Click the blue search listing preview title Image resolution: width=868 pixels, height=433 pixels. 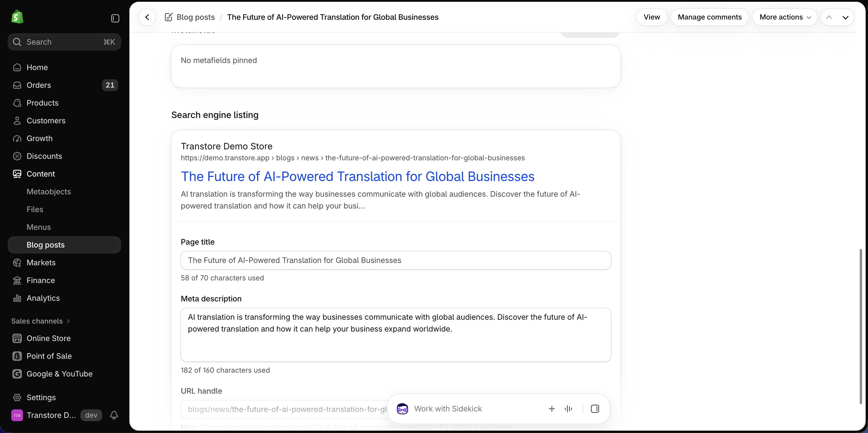tap(357, 176)
